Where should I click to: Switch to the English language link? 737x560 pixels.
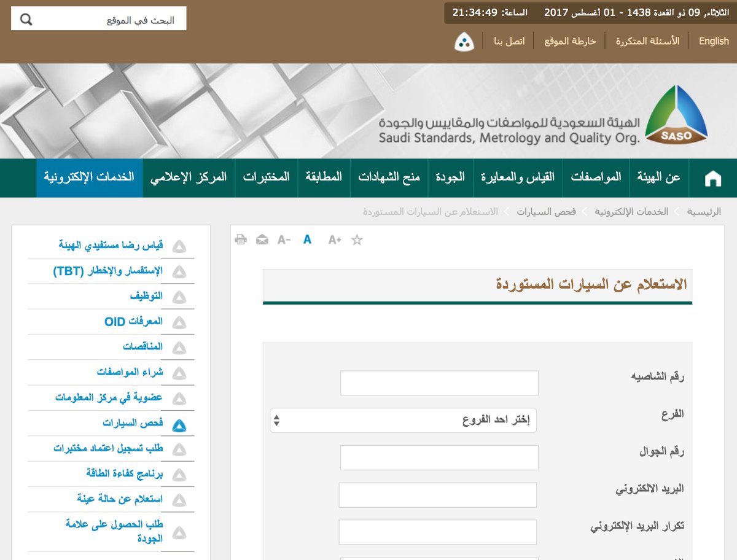[x=714, y=41]
